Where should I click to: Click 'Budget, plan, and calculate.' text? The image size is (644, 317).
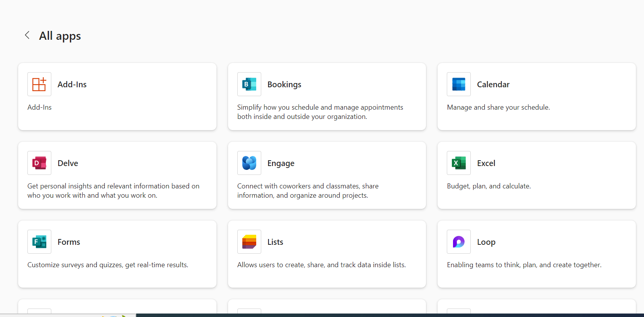(489, 186)
